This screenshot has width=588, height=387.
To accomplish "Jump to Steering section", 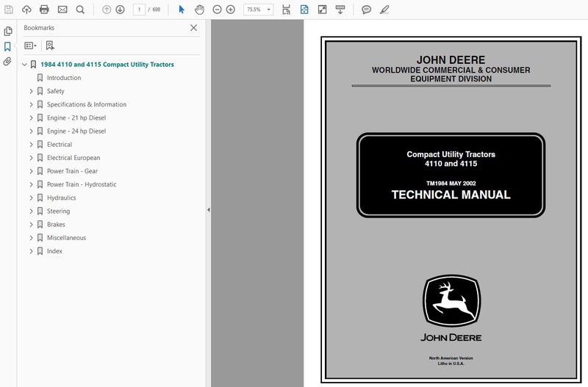I will click(x=59, y=211).
